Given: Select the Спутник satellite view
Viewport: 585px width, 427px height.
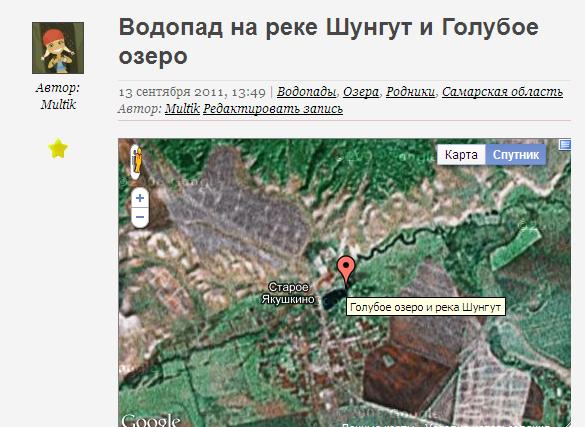Looking at the screenshot, I should [516, 155].
